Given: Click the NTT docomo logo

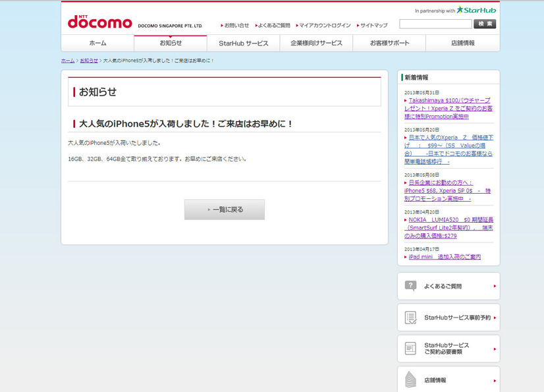Looking at the screenshot, I should coord(100,22).
